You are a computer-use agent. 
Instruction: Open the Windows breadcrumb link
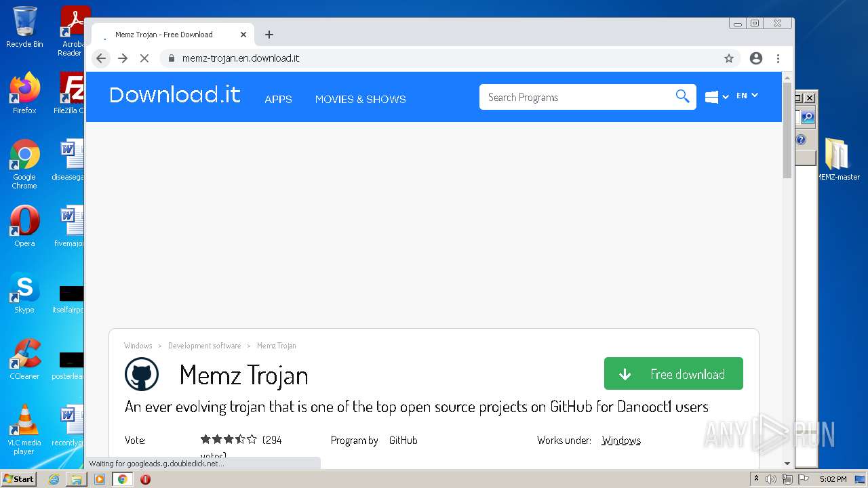pyautogui.click(x=138, y=346)
